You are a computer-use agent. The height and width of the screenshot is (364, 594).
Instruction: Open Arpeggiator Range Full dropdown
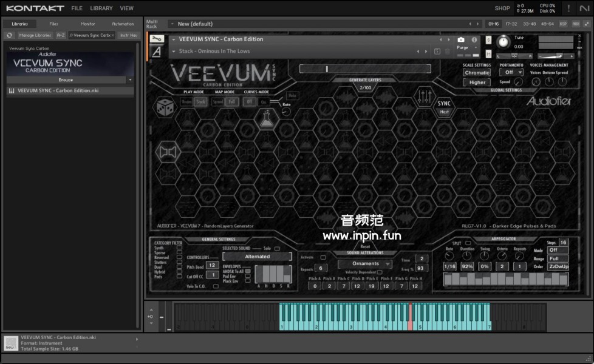pos(558,259)
